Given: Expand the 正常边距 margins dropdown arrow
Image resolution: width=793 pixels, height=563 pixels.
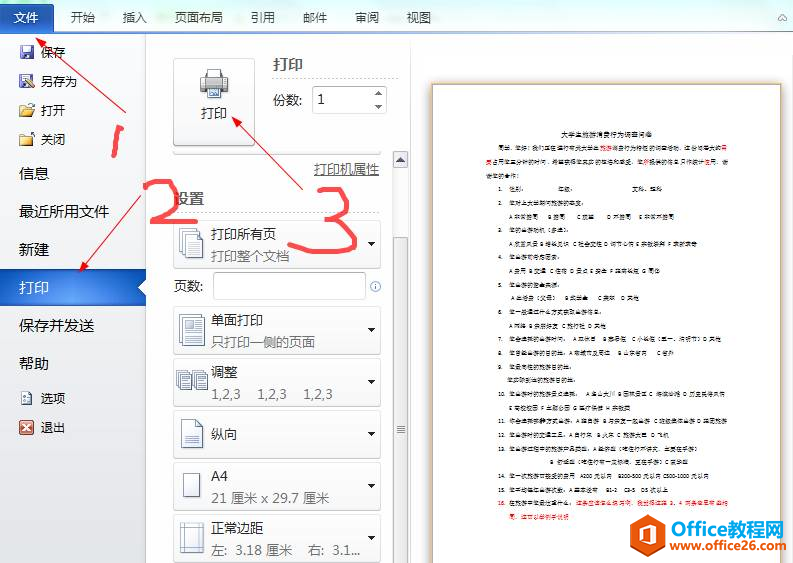Looking at the screenshot, I should (x=372, y=538).
